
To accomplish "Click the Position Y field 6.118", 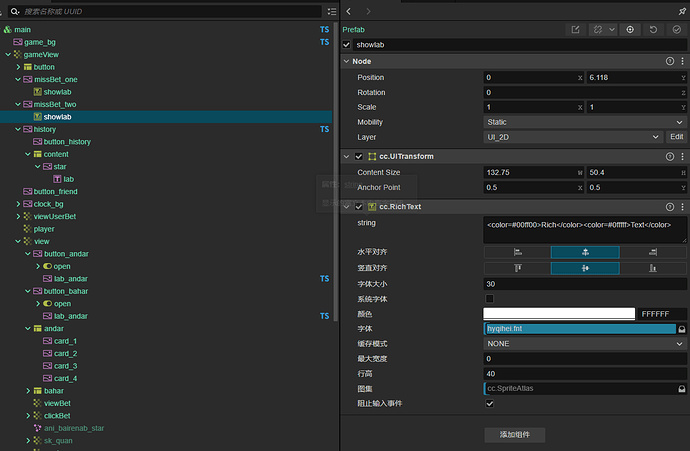I will pyautogui.click(x=636, y=77).
